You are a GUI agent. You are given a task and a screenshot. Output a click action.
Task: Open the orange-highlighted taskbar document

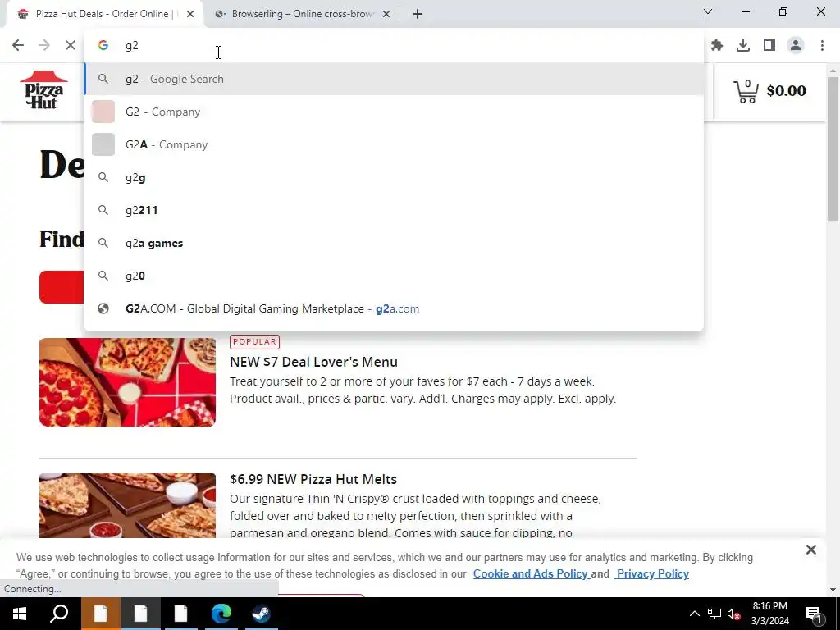tap(100, 614)
